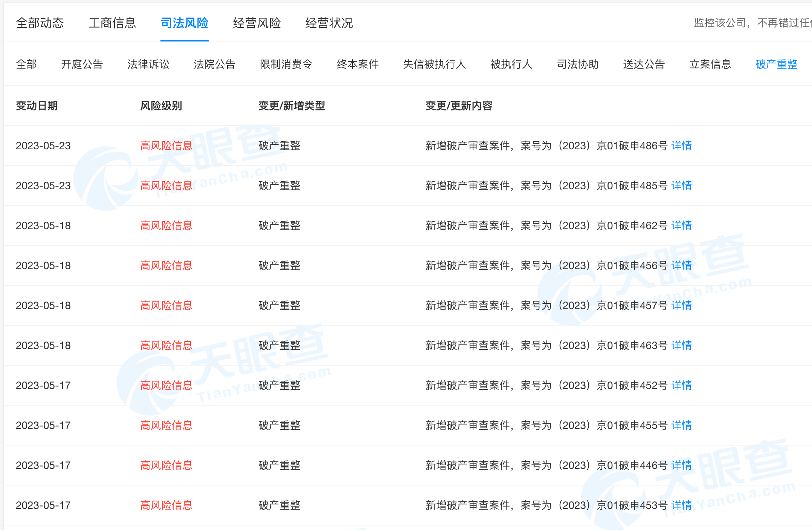Filter by 开庭公告
This screenshot has height=530, width=812.
pyautogui.click(x=82, y=64)
